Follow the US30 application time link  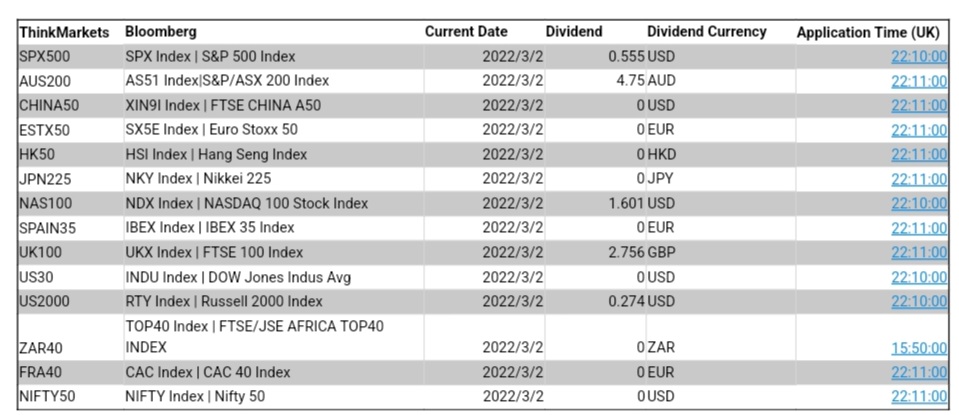(x=918, y=276)
